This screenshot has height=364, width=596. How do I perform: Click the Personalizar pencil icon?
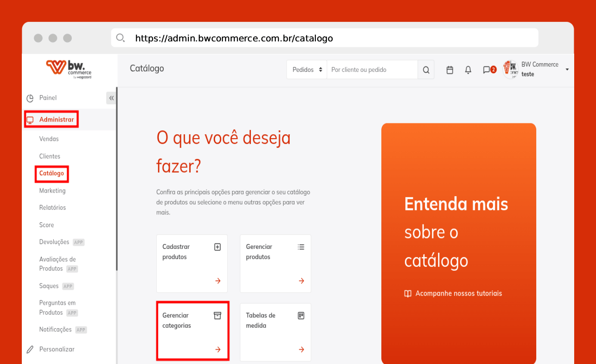(x=30, y=349)
